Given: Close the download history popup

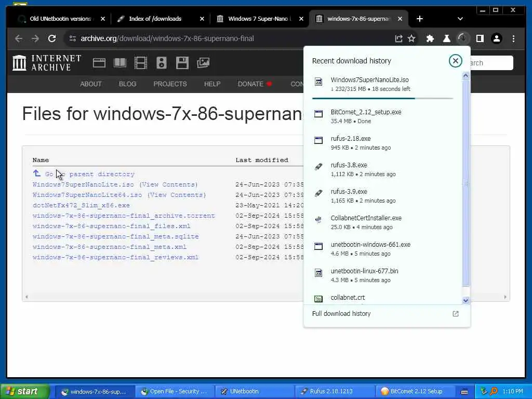Looking at the screenshot, I should [x=455, y=61].
